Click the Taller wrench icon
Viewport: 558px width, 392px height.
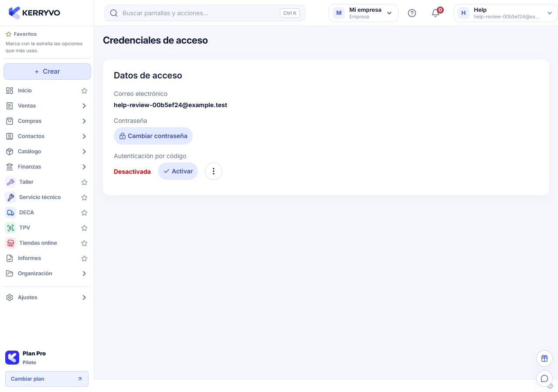point(10,182)
